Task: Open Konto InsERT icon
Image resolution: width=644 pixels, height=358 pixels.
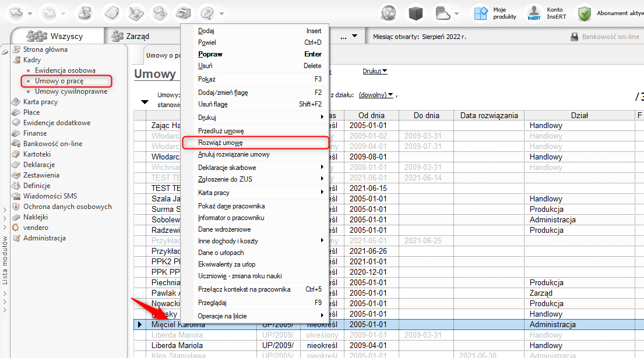Action: coord(534,13)
